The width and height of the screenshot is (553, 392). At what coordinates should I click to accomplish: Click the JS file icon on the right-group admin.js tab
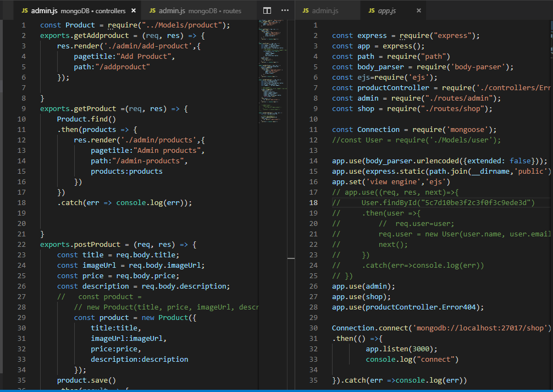click(x=306, y=10)
